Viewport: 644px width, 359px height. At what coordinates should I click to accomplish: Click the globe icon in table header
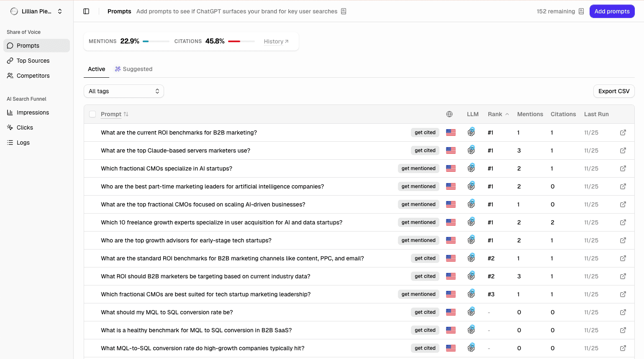pyautogui.click(x=449, y=114)
